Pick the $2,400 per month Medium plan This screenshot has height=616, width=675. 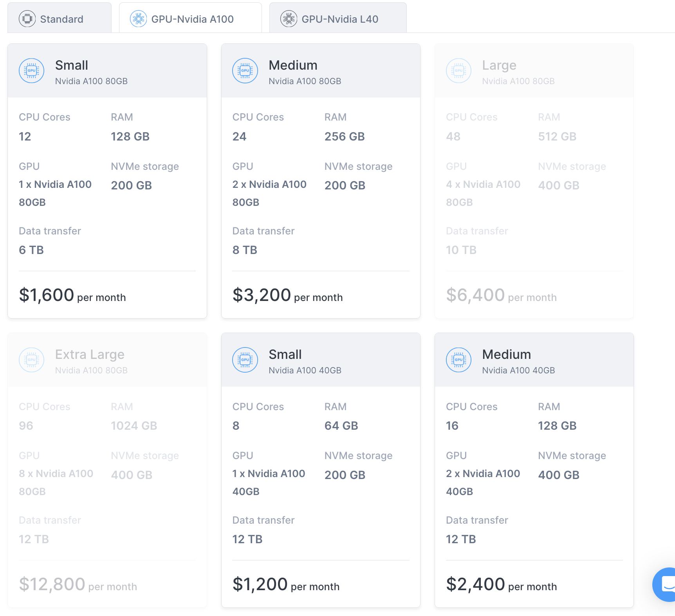(x=534, y=470)
